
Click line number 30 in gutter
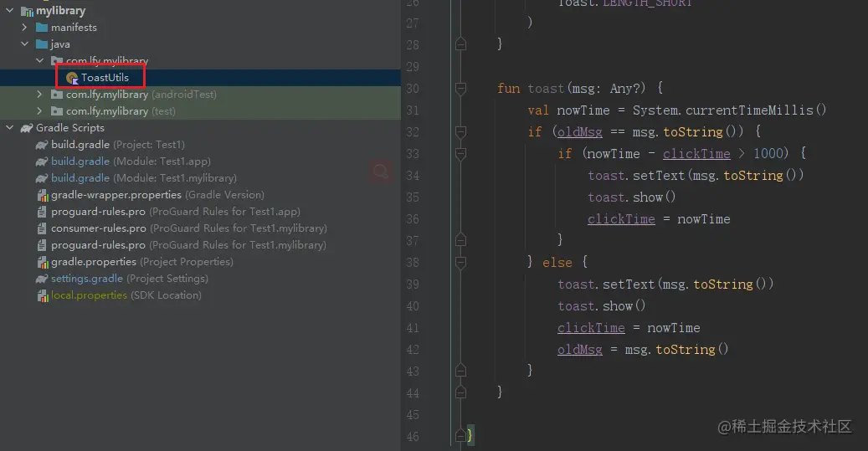point(413,89)
